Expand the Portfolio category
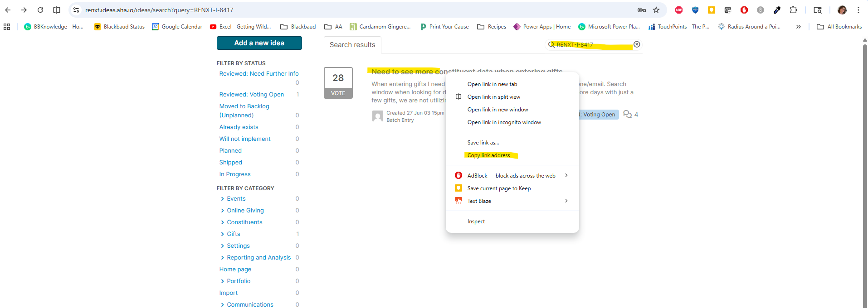 pyautogui.click(x=222, y=281)
